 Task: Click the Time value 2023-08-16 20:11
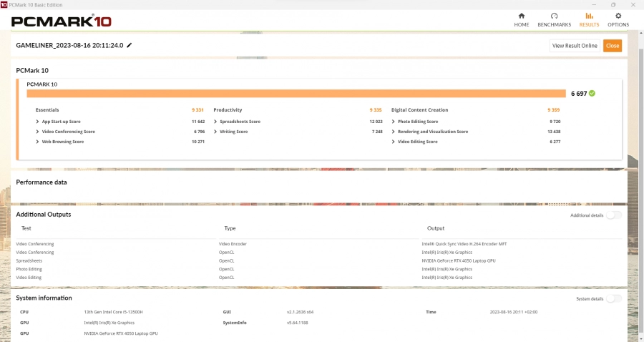point(513,312)
